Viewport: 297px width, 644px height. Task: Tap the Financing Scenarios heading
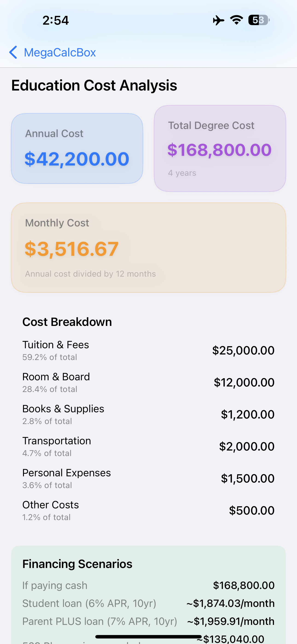click(78, 564)
